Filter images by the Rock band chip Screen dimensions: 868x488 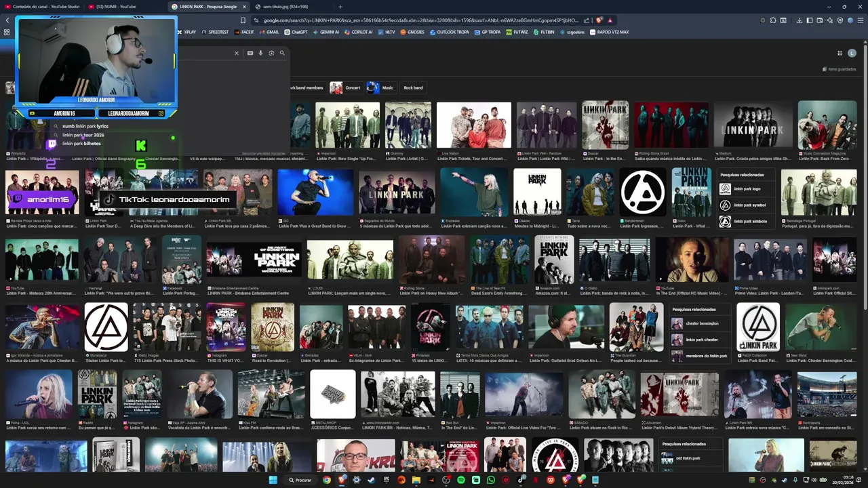(413, 87)
